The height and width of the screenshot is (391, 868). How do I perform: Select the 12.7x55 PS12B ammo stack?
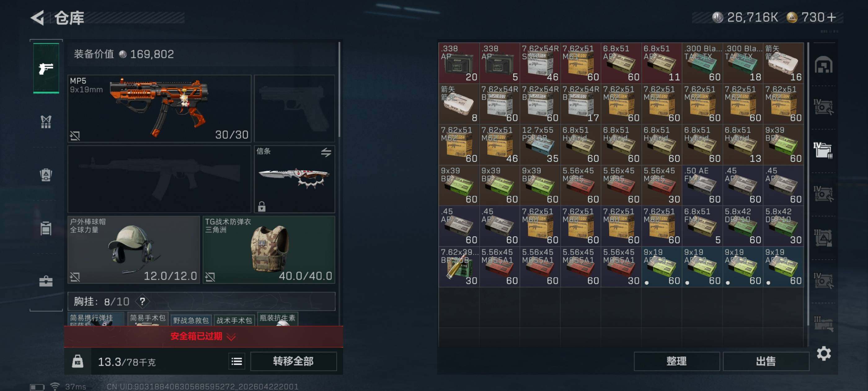(540, 144)
